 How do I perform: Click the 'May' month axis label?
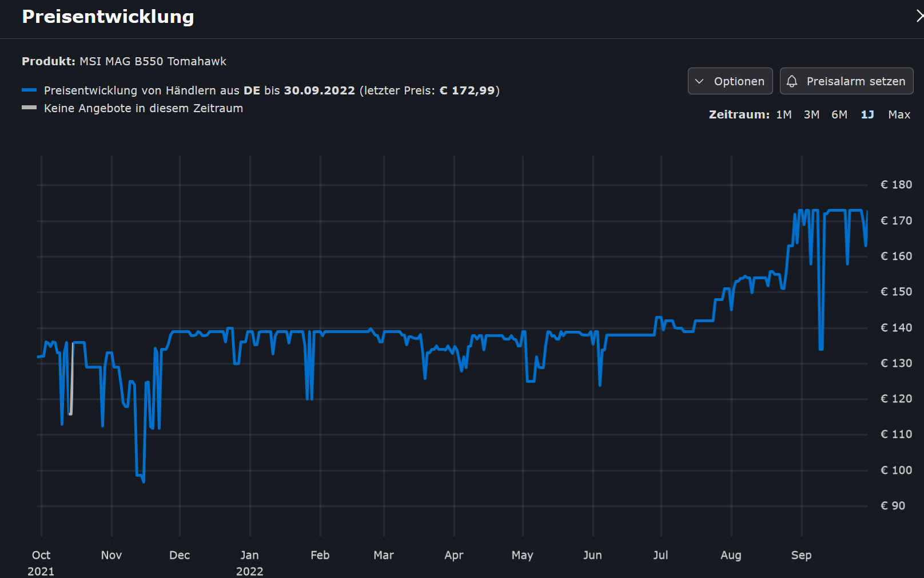[x=523, y=555]
